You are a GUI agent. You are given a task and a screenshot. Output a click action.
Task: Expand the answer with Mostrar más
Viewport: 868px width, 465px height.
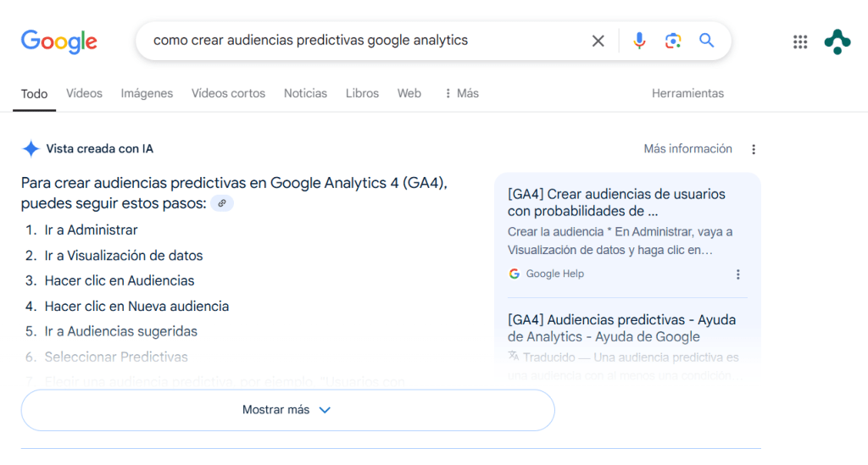[x=287, y=410]
